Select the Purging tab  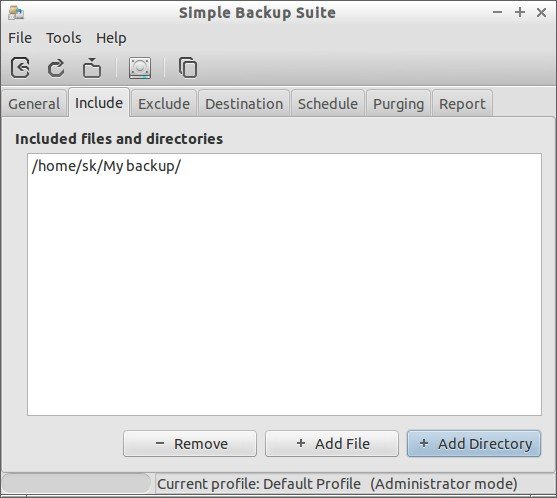pos(399,103)
